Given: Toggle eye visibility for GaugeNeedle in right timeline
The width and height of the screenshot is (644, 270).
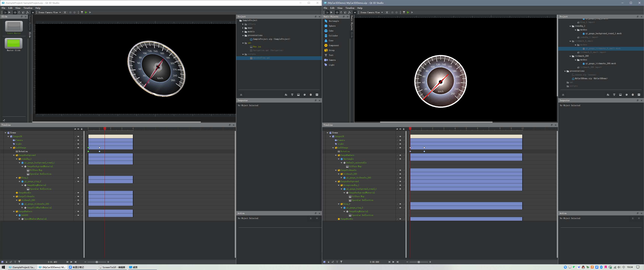Looking at the screenshot, I should (400, 219).
